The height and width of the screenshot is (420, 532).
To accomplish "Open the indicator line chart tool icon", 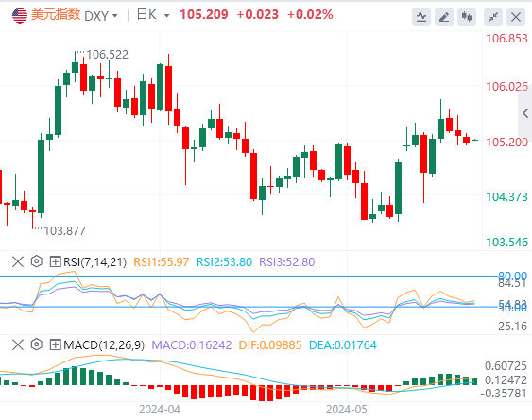I will (421, 17).
